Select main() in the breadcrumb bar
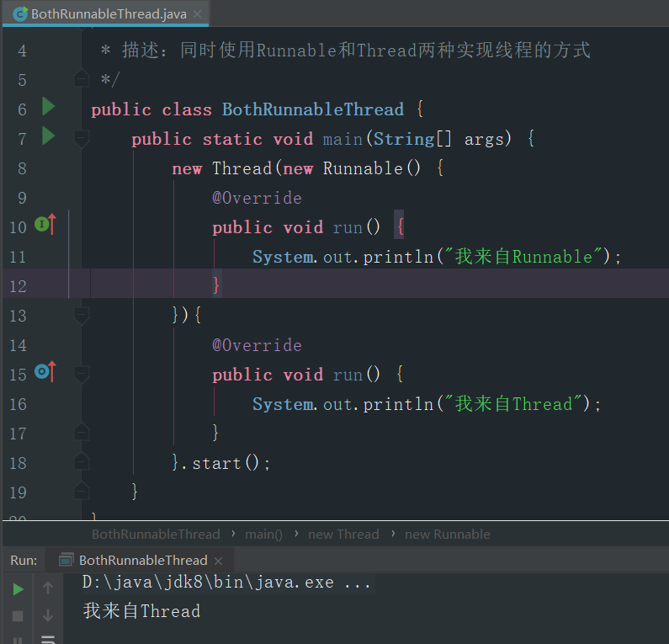The image size is (669, 644). [263, 535]
